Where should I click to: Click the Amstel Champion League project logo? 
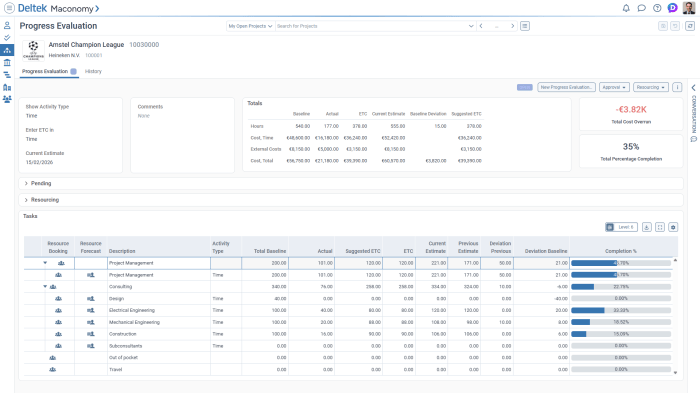33,50
